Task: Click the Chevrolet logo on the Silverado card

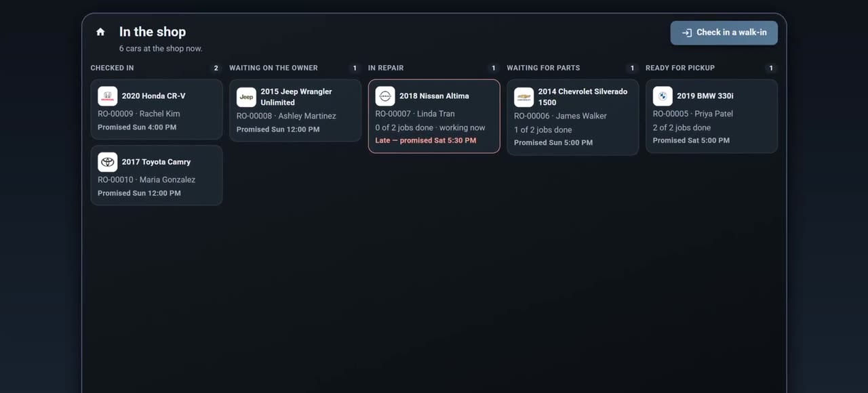Action: 524,97
